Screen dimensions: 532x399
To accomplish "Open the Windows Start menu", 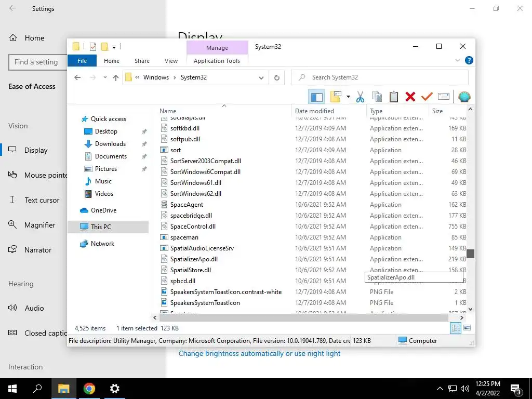I will (12, 389).
